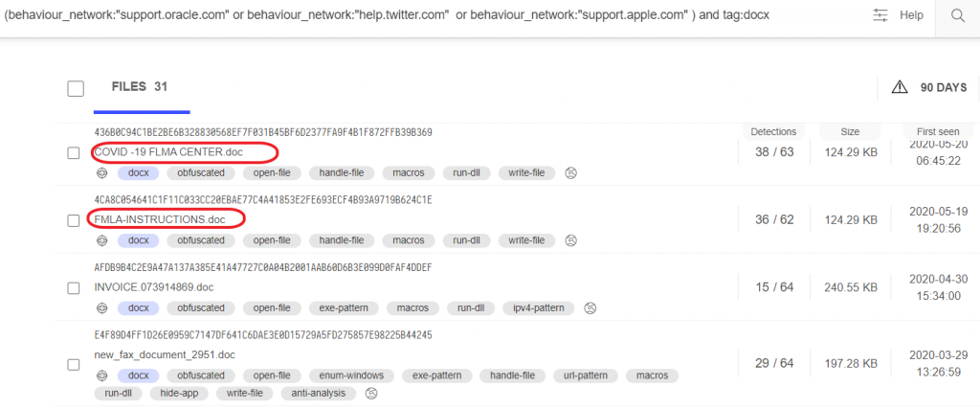
Task: Open the Help link in the search bar
Action: click(912, 15)
